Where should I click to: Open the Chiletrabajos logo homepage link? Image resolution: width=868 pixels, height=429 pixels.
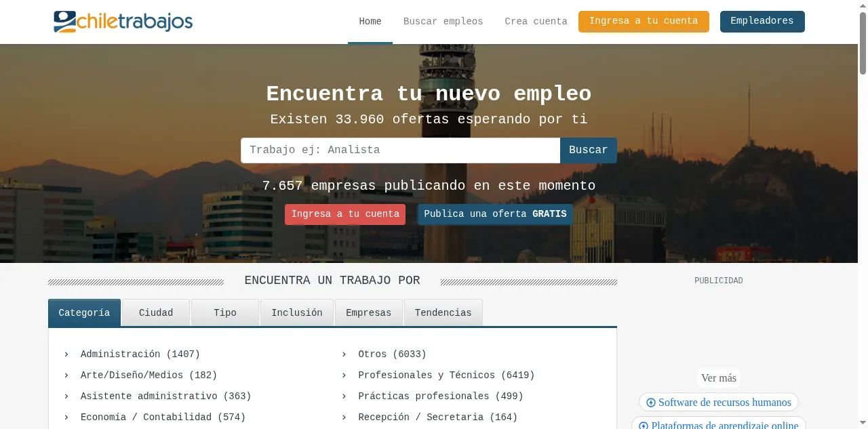click(x=123, y=22)
